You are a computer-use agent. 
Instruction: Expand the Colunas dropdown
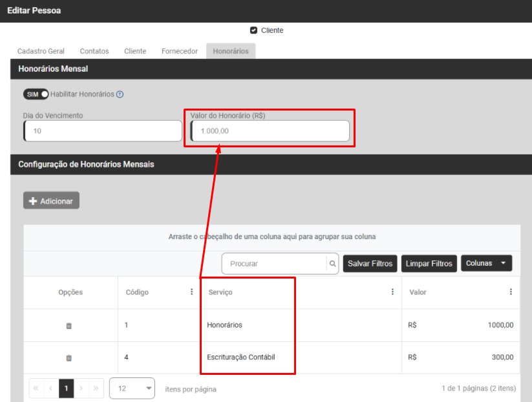pyautogui.click(x=486, y=264)
